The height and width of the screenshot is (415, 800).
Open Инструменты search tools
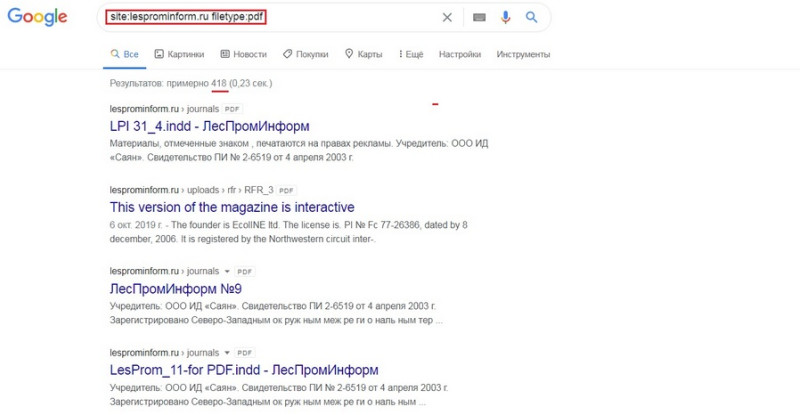click(523, 54)
